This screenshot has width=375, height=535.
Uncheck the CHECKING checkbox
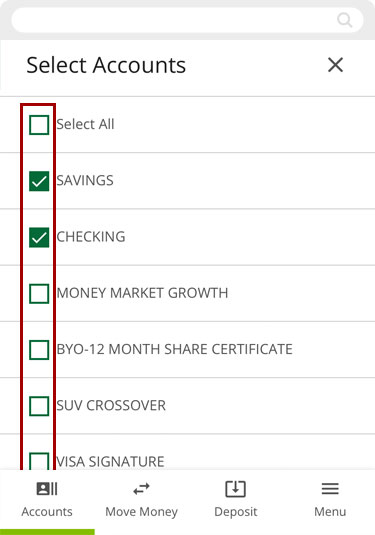point(39,237)
